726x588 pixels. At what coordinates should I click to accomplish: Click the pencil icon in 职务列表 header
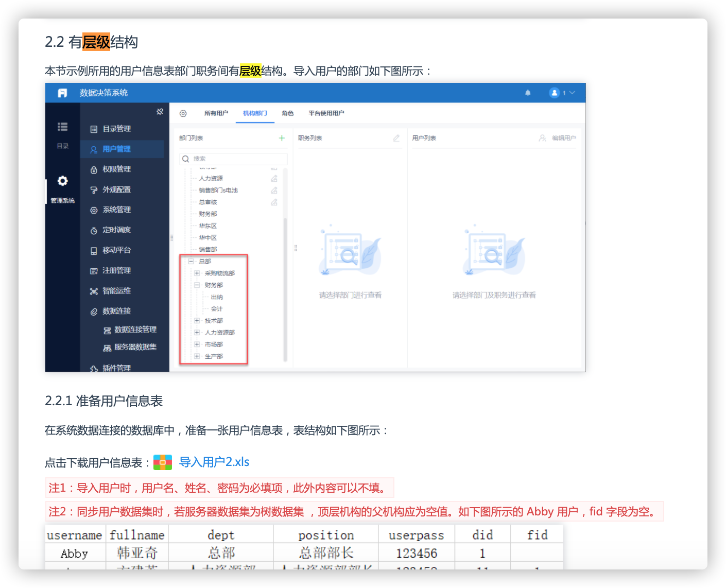[396, 138]
